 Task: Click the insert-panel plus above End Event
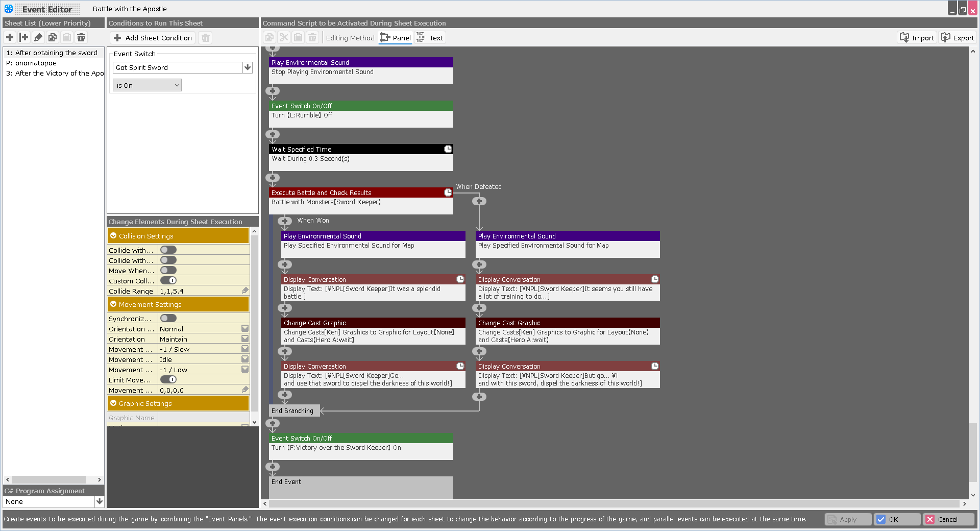click(x=273, y=467)
